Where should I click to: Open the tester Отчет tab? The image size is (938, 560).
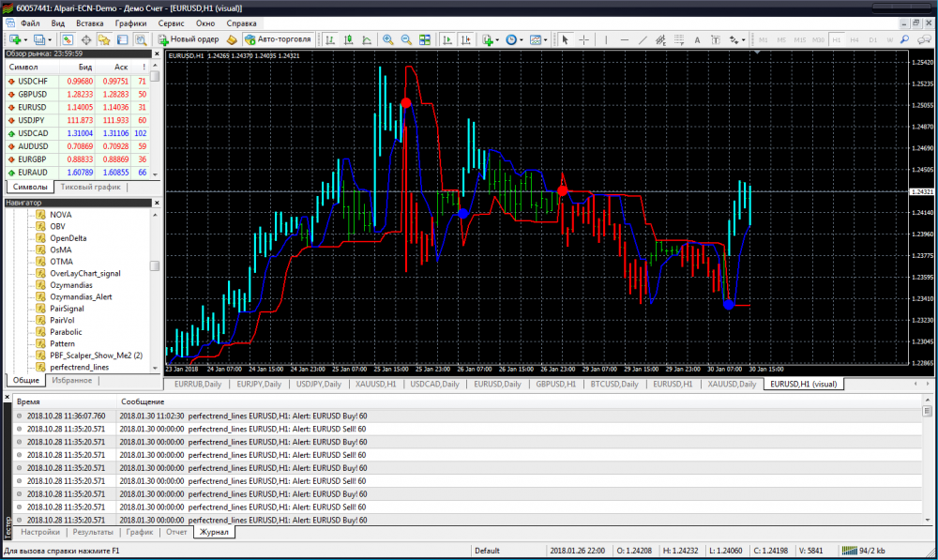pos(176,532)
